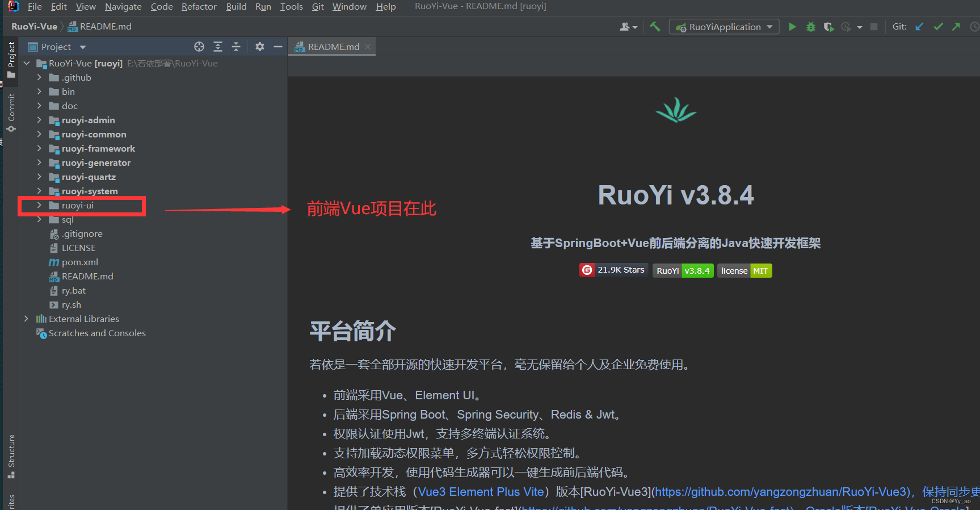Expand the ruoyi-common module
Image resolution: width=980 pixels, height=510 pixels.
click(39, 134)
